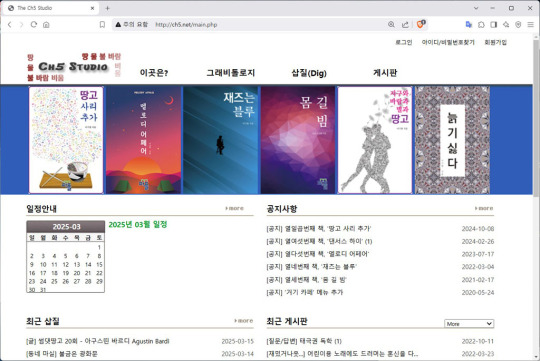Click more link beside 최근 삽질
Screen dimensions: 540x361
(x=243, y=320)
